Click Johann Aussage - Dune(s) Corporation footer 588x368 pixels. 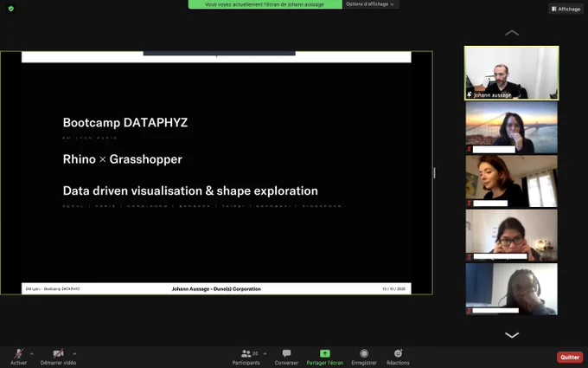pos(216,288)
